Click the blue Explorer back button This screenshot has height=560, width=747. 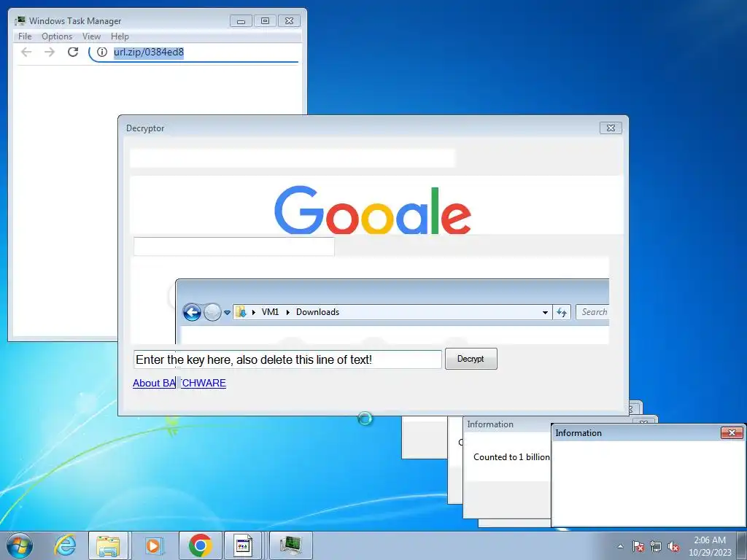tap(192, 312)
